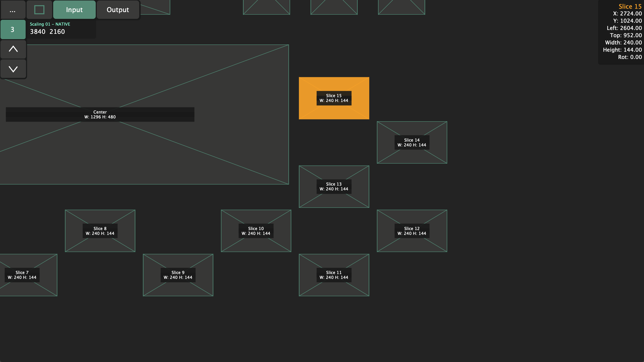
Task: Click the up chevron arrow
Action: [13, 49]
